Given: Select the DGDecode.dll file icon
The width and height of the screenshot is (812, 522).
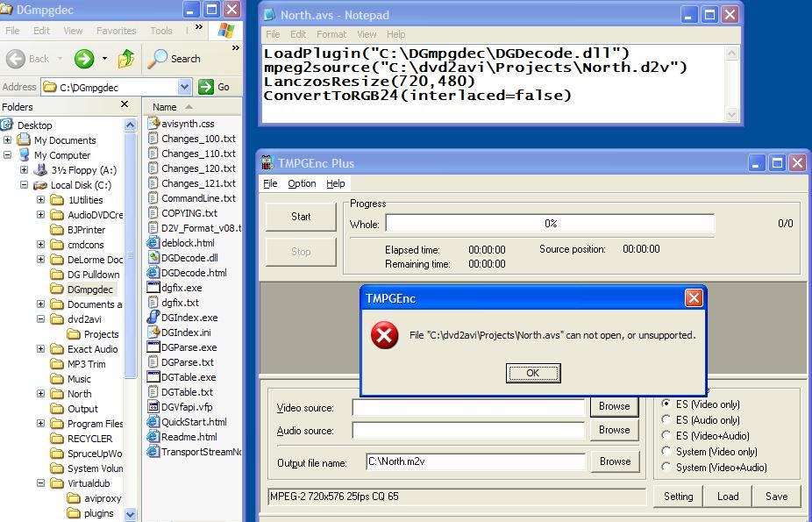Looking at the screenshot, I should [153, 257].
